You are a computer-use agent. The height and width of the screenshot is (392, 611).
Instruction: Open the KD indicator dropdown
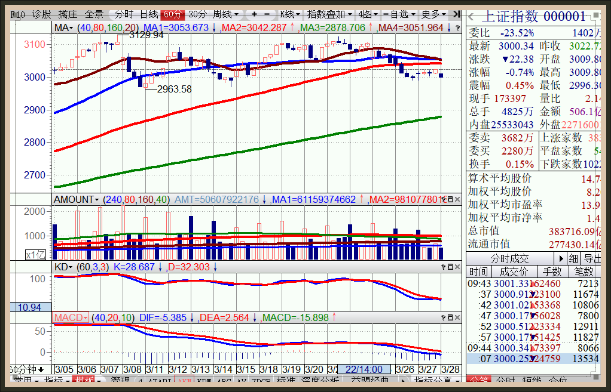click(63, 267)
